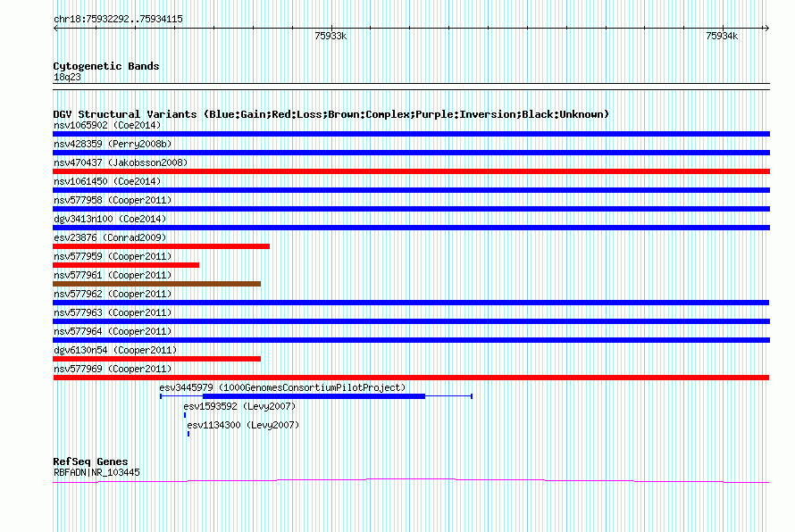
Task: Select the short red bar under nsv577959
Action: point(126,265)
